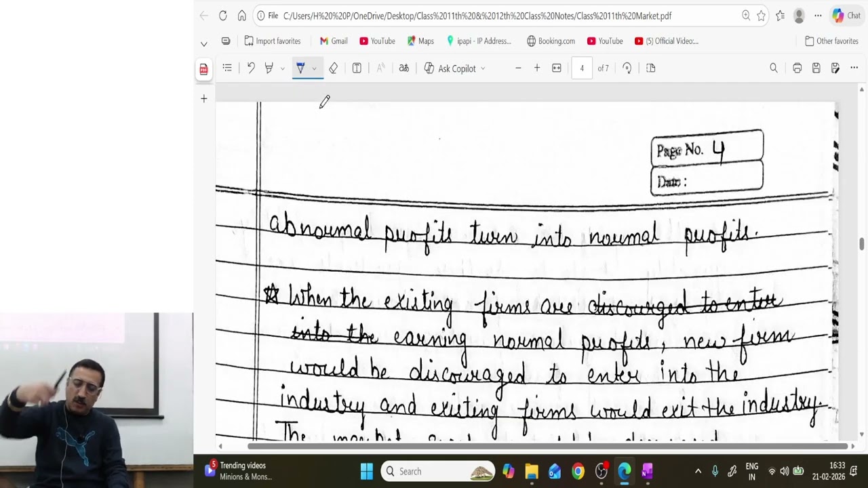Show hidden system tray icons
The width and height of the screenshot is (868, 488).
[698, 471]
